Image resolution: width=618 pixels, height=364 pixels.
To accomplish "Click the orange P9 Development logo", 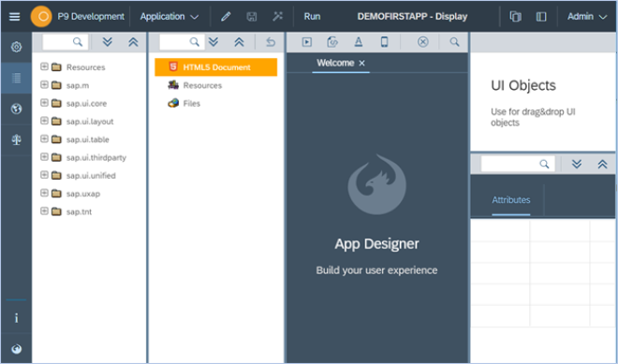I will click(41, 17).
